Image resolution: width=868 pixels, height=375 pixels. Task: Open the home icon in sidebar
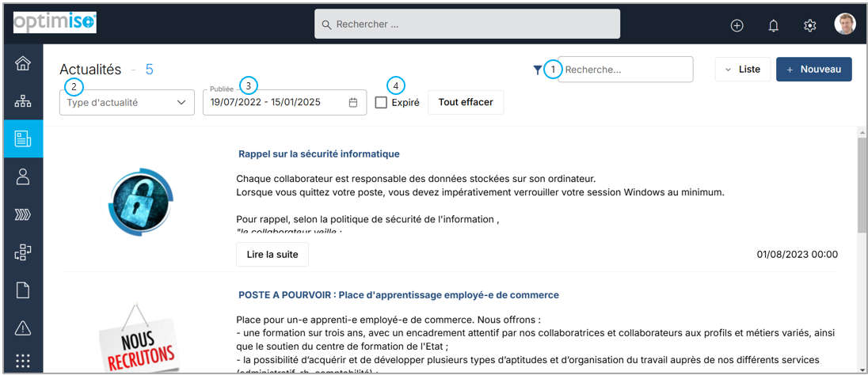coord(23,64)
